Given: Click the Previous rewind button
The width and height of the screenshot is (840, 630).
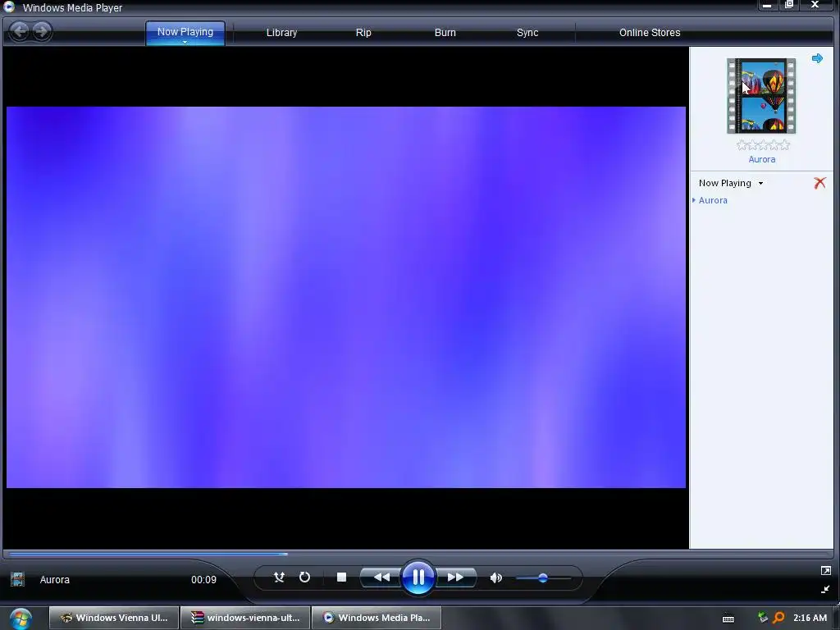Looking at the screenshot, I should tap(381, 577).
